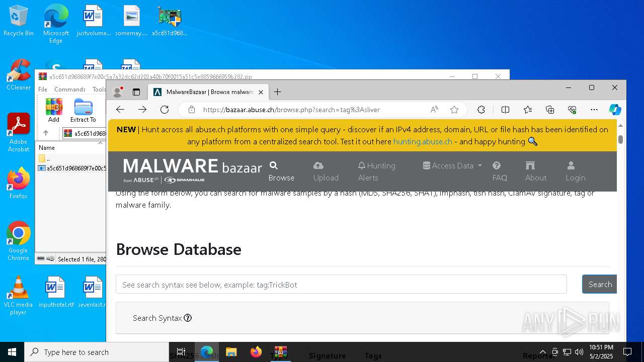The image size is (644, 362).
Task: Open justvolume Word document on desktop
Action: click(94, 21)
